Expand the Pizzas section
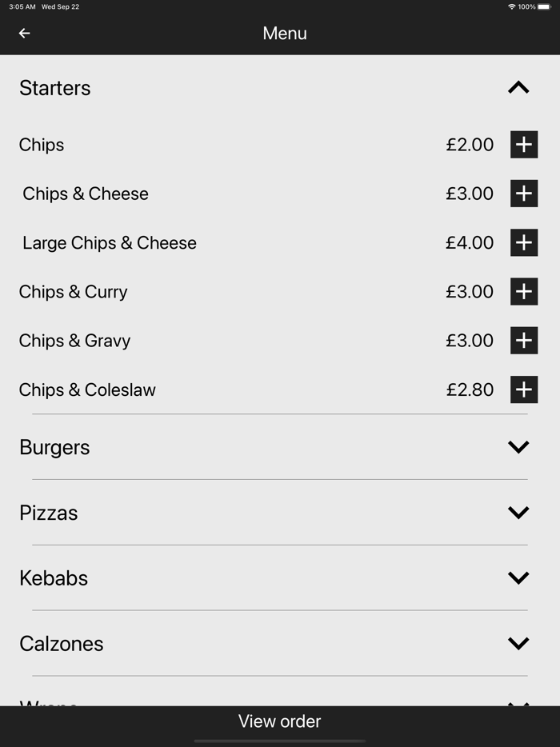The height and width of the screenshot is (747, 560). [518, 512]
